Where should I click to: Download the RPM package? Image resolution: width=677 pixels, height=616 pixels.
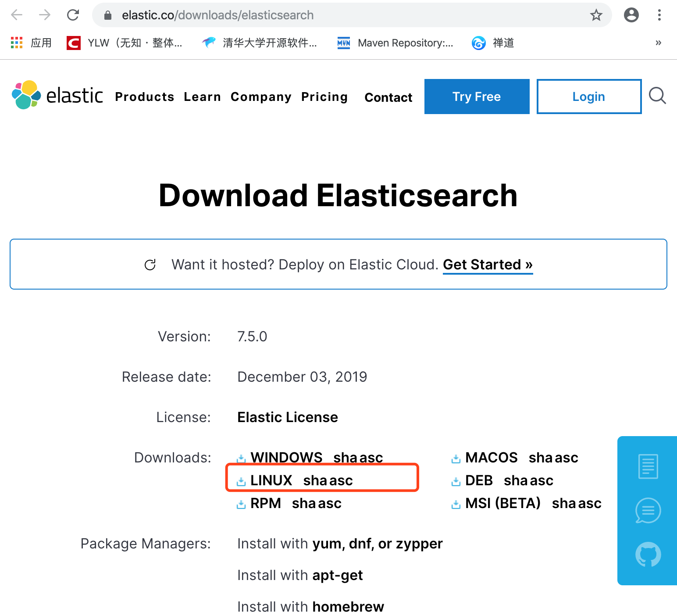[266, 503]
